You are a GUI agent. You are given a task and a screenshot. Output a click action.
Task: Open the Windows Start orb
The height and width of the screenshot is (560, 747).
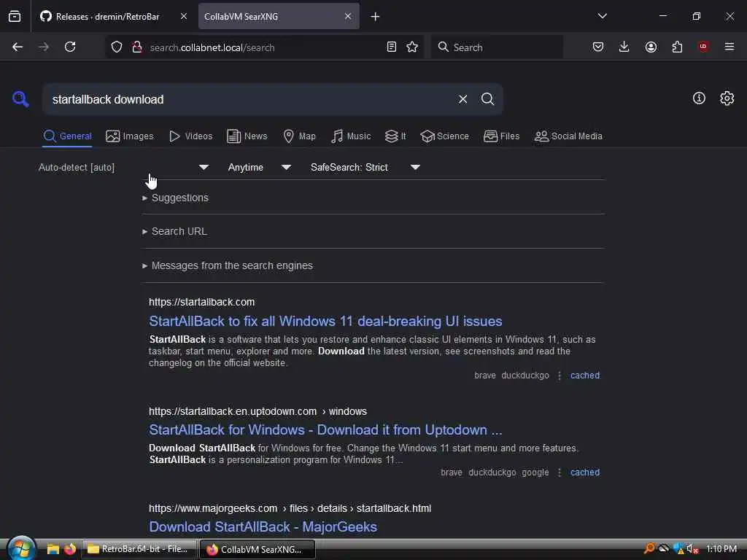pos(20,548)
